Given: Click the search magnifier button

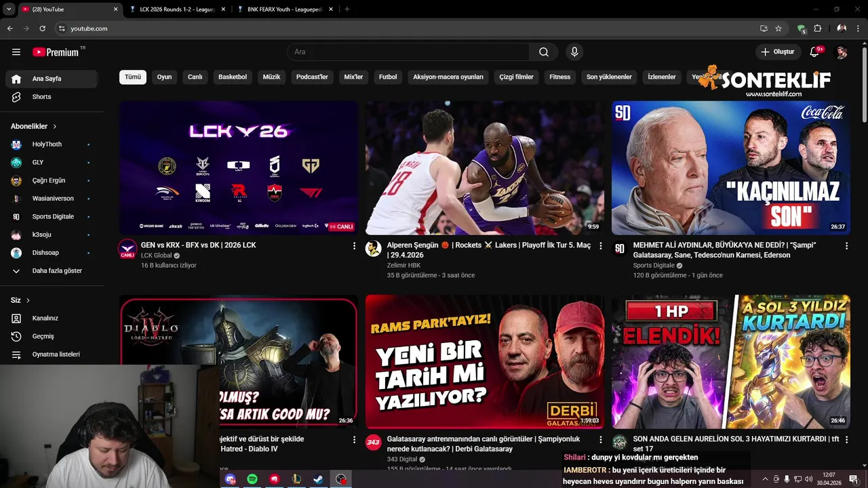Looking at the screenshot, I should coord(544,52).
